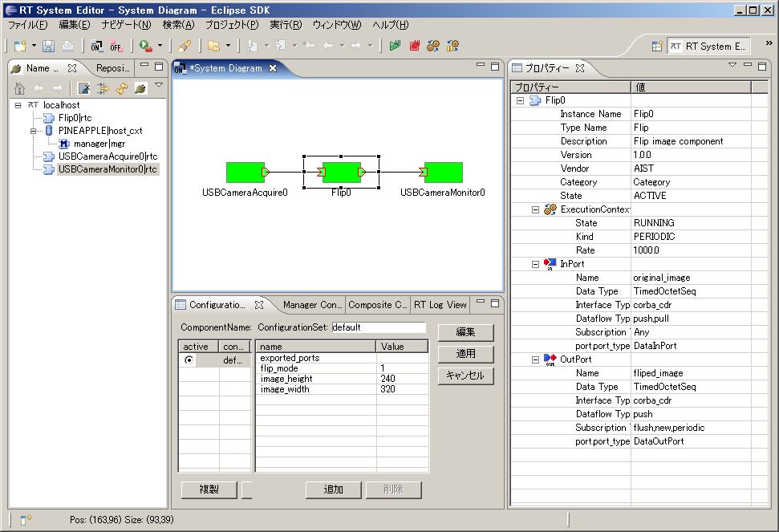Image resolution: width=779 pixels, height=532 pixels.
Task: Select the flip_mode value cell
Action: coord(403,368)
